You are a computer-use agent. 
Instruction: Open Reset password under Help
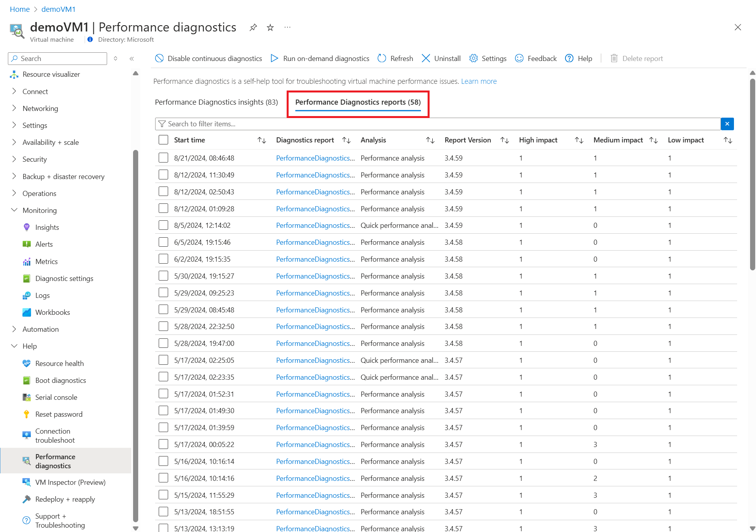(59, 414)
